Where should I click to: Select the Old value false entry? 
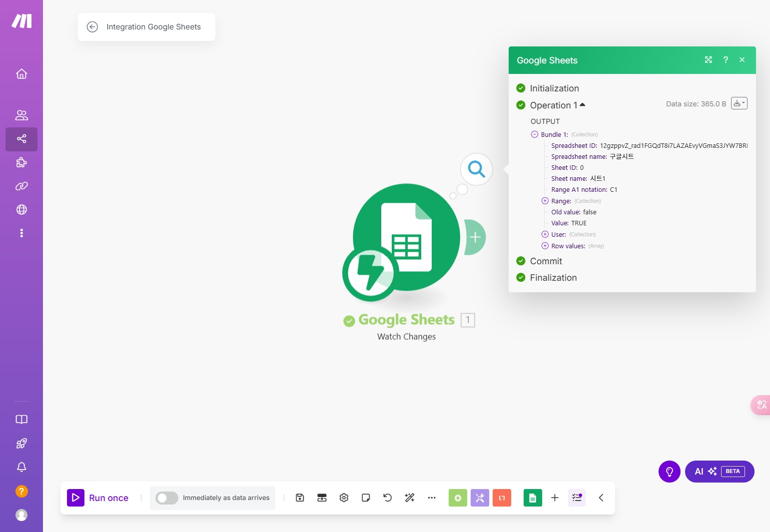(x=590, y=212)
